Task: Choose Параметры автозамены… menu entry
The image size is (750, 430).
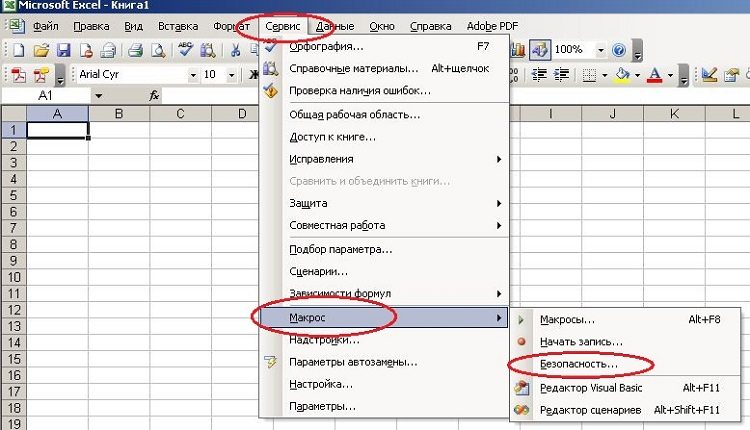Action: [x=383, y=362]
